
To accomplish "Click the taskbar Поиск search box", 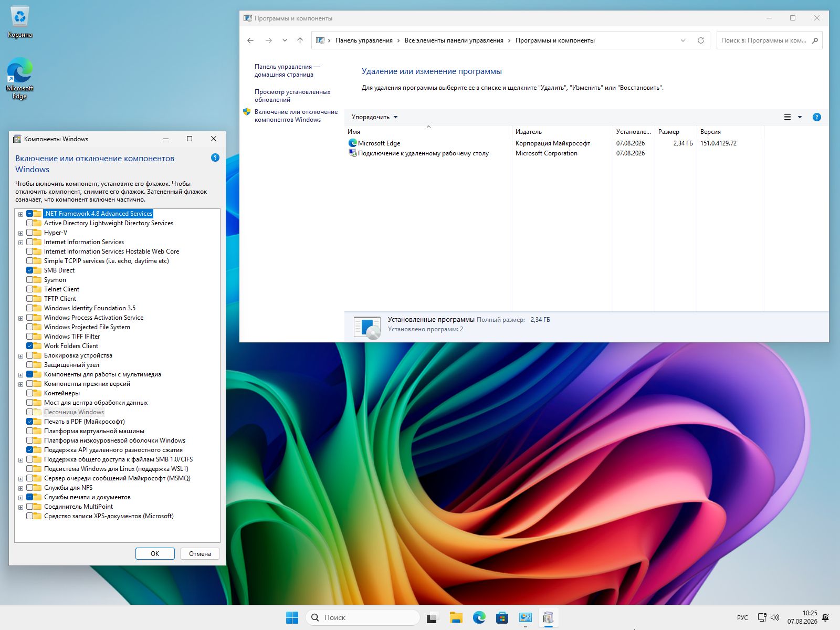I will (x=363, y=617).
